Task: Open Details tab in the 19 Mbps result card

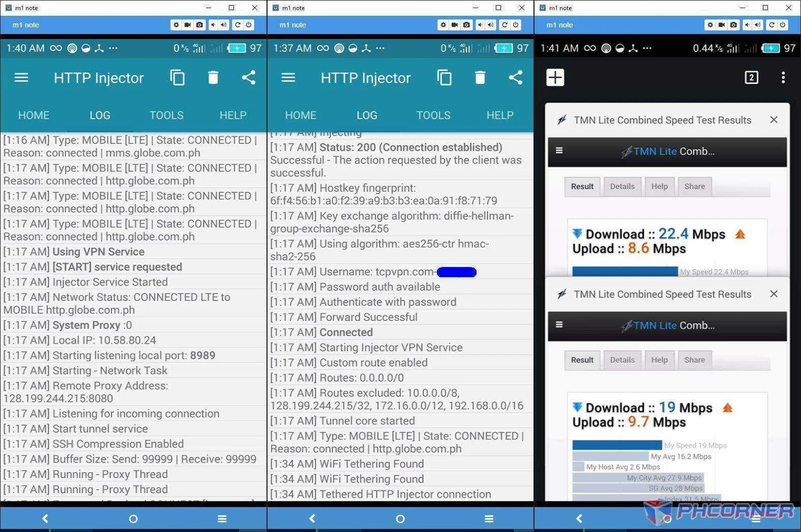Action: coord(622,360)
